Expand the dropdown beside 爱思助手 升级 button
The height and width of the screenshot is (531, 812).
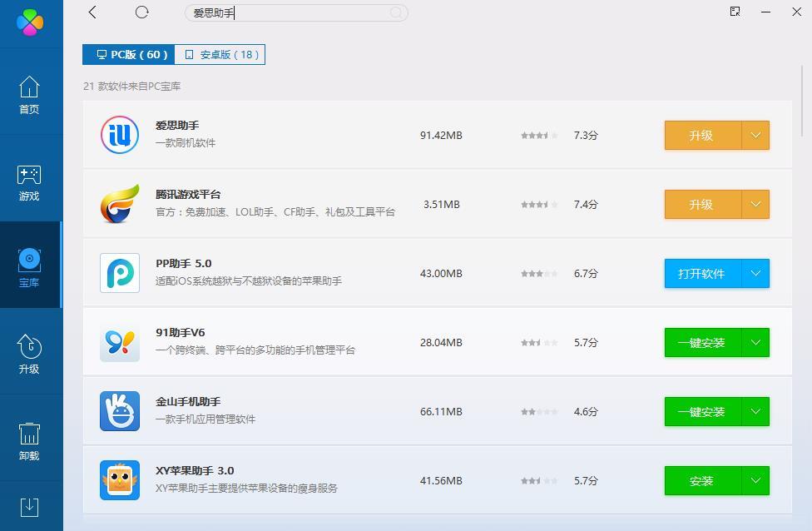[x=755, y=135]
